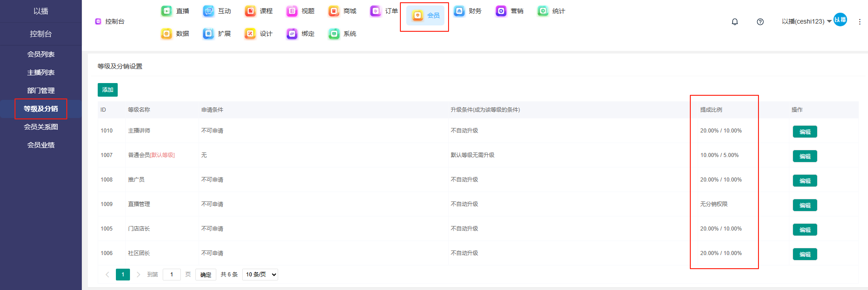Go to 会员列表 in the sidebar
The image size is (868, 290).
click(41, 54)
